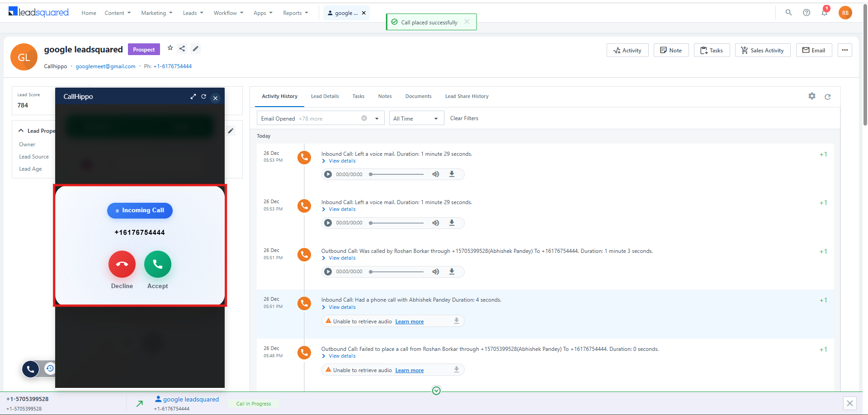Go to Home menu item

point(89,13)
